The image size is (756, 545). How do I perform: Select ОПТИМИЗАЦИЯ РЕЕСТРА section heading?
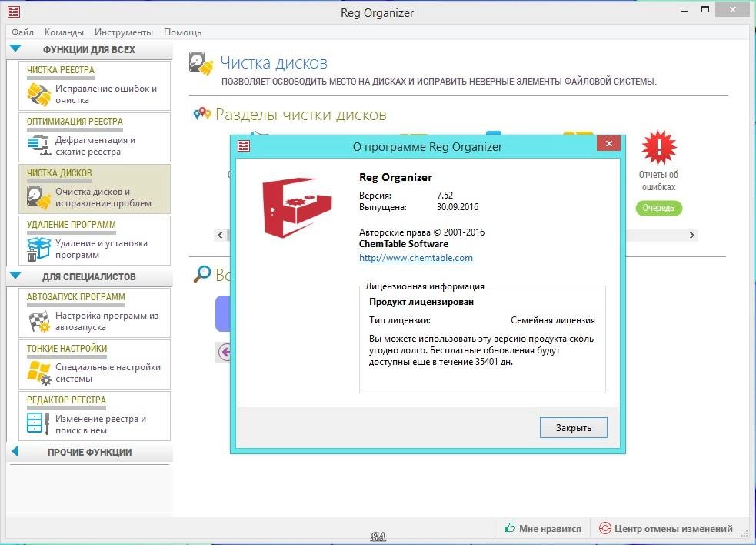tap(75, 122)
